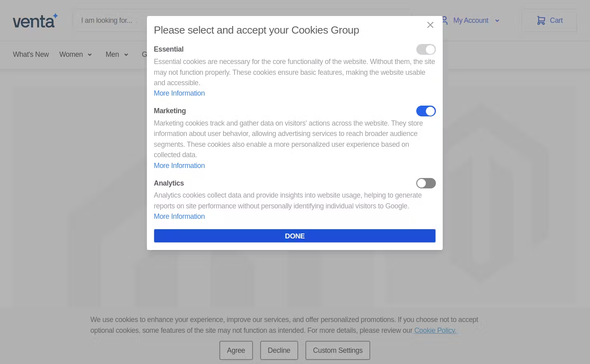Viewport: 590px width, 364px height.
Task: Expand the Men category menu
Action: click(x=126, y=55)
